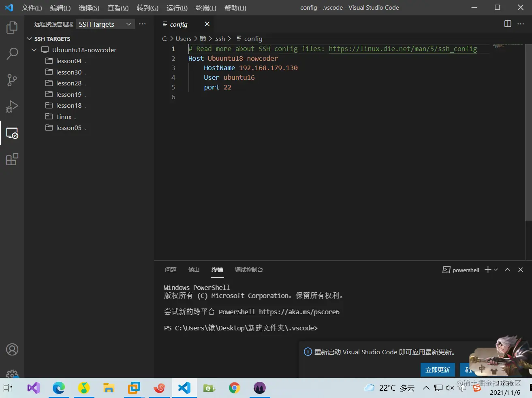
Task: Open VMware Workstation from the taskbar
Action: (134, 388)
